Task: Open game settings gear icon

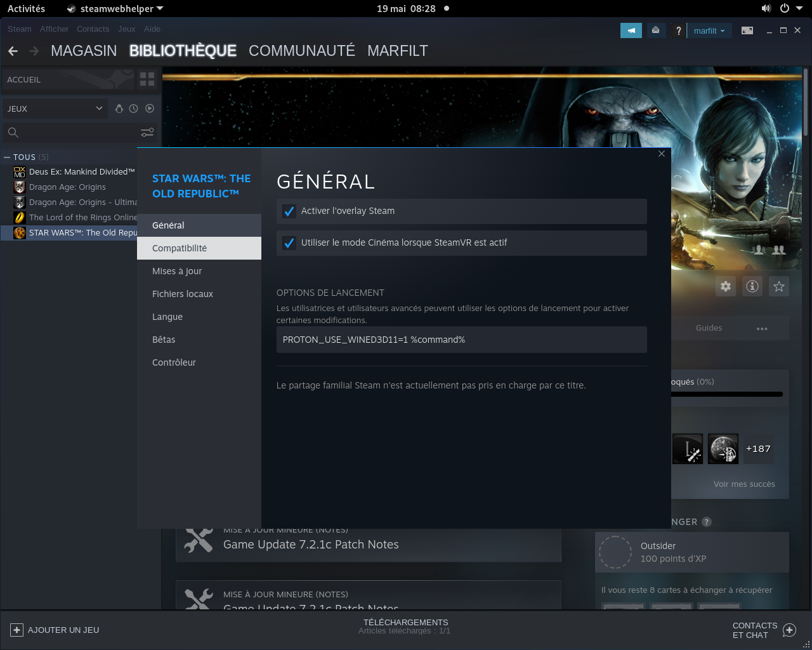Action: [726, 286]
